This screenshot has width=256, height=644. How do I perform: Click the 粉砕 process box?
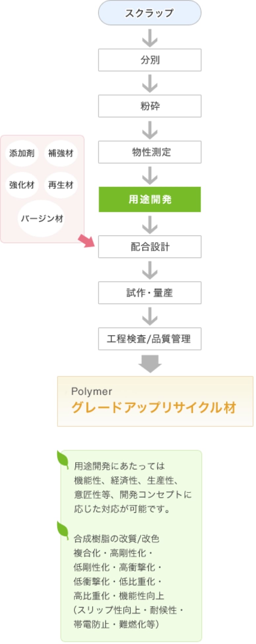(x=150, y=106)
